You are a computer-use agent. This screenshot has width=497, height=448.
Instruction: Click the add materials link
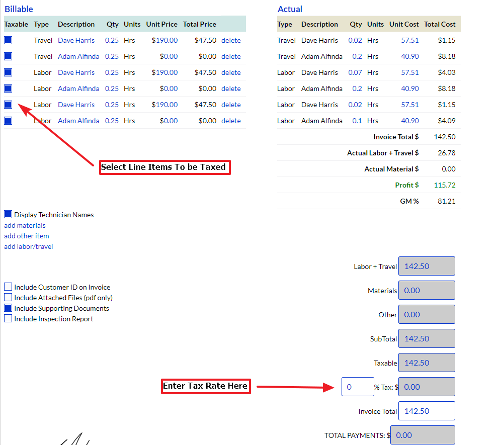tap(25, 225)
